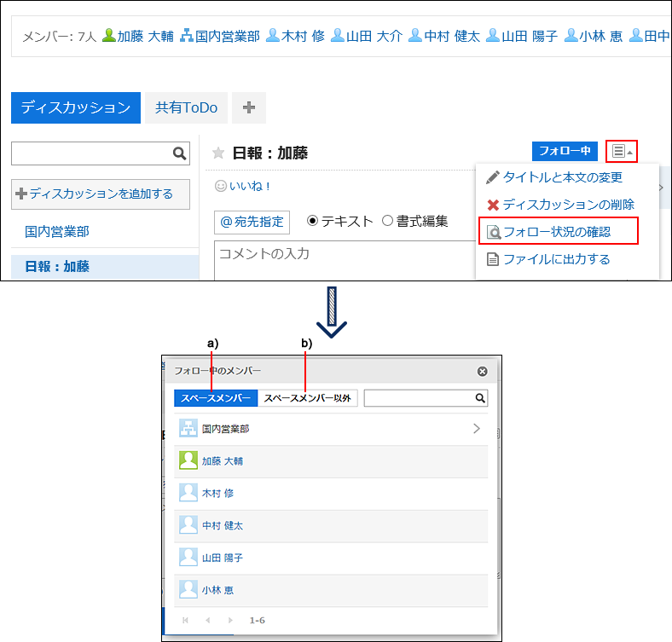Click member link 中村 健太 in the members bar
672x642 pixels.
[x=452, y=36]
